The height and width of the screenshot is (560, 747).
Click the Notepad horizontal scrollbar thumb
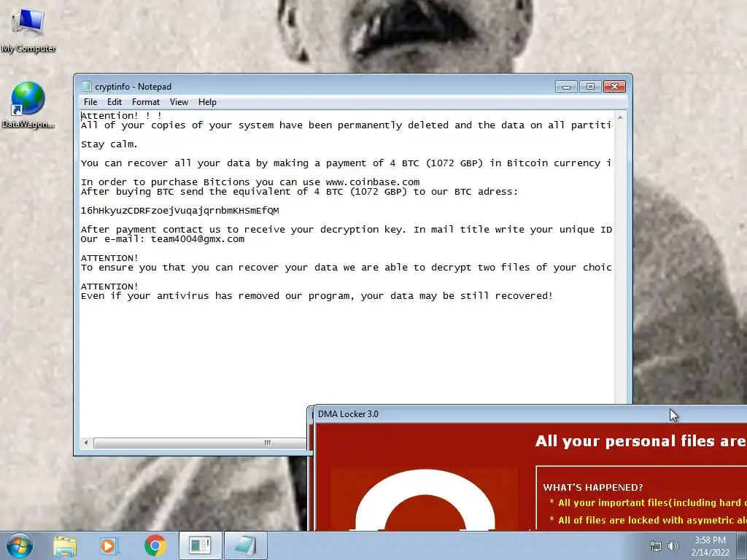(200, 443)
